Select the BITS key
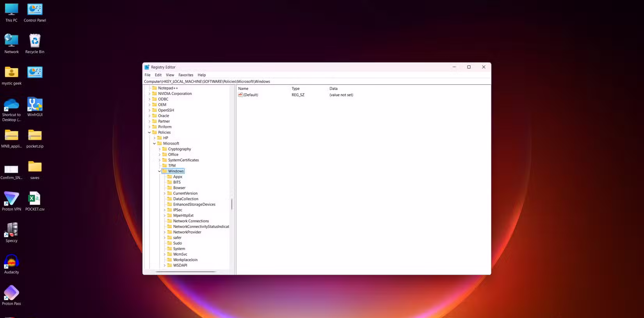The width and height of the screenshot is (644, 318). point(177,182)
